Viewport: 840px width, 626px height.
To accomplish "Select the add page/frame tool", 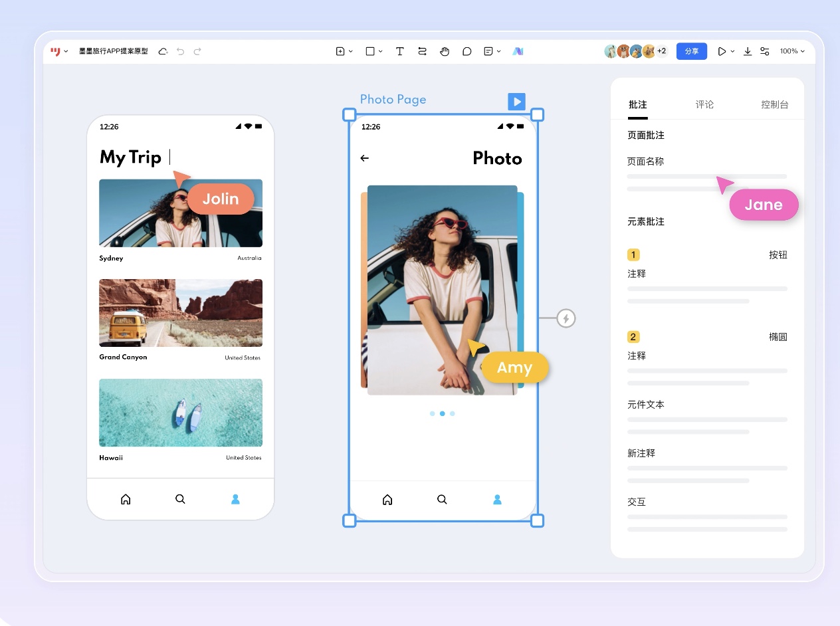I will click(x=340, y=51).
